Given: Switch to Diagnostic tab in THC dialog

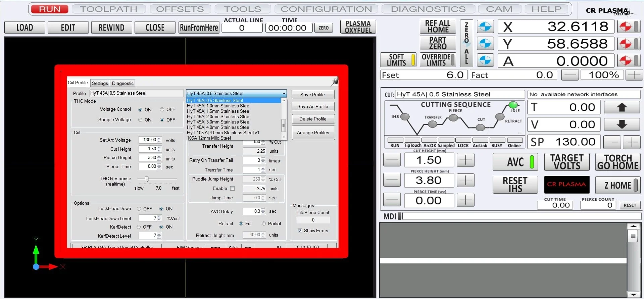Looking at the screenshot, I should coord(122,83).
